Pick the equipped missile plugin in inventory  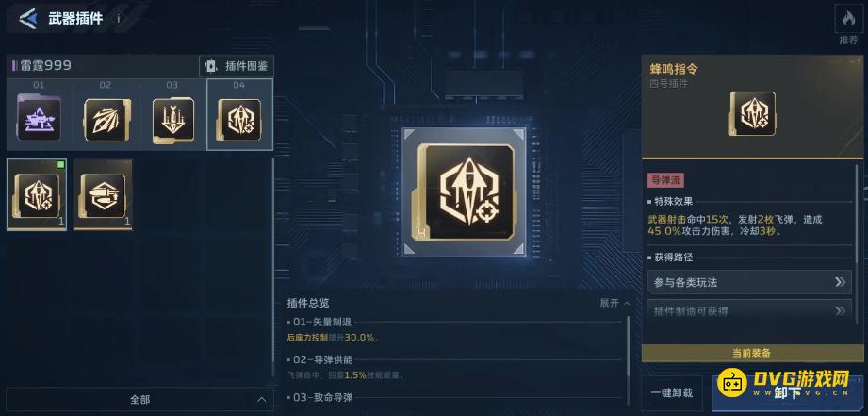37,194
